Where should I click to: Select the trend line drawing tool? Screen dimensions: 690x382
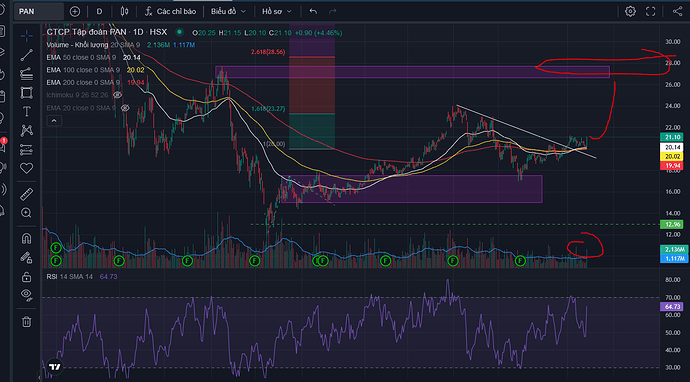(27, 55)
